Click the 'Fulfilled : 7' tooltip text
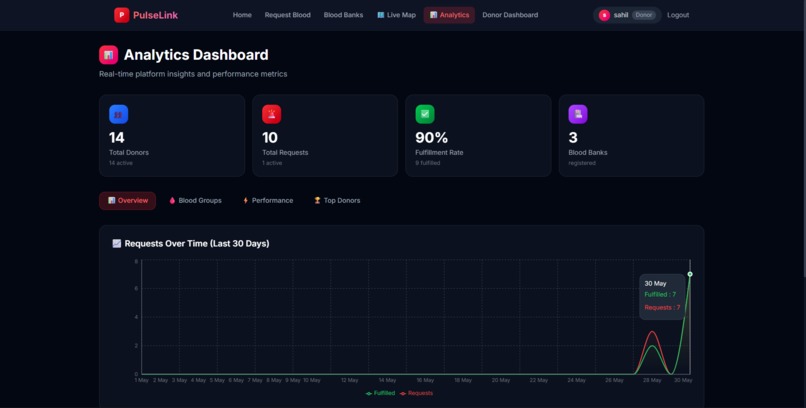This screenshot has height=408, width=806. [660, 294]
